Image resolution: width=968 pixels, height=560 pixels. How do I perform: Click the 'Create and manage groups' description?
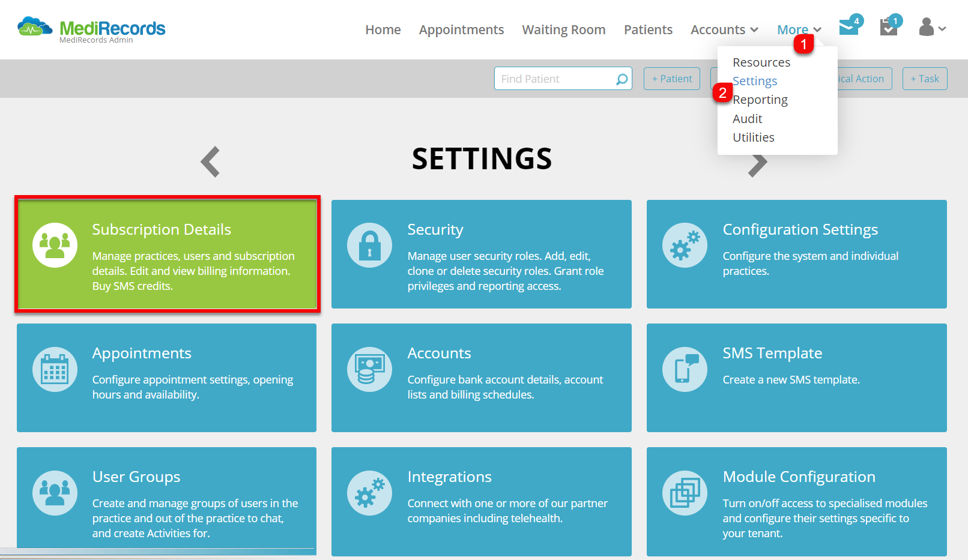[x=195, y=518]
